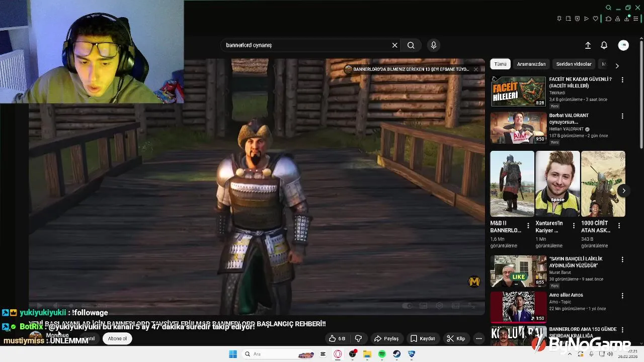Clear the YouTube search text with X
The image size is (644, 362).
(x=395, y=45)
